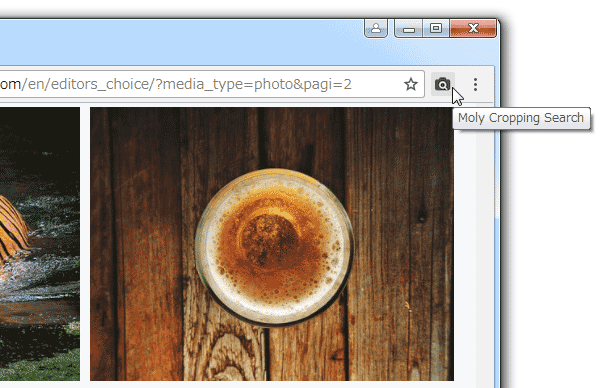
Task: Minimize the browser window
Action: pos(409,28)
